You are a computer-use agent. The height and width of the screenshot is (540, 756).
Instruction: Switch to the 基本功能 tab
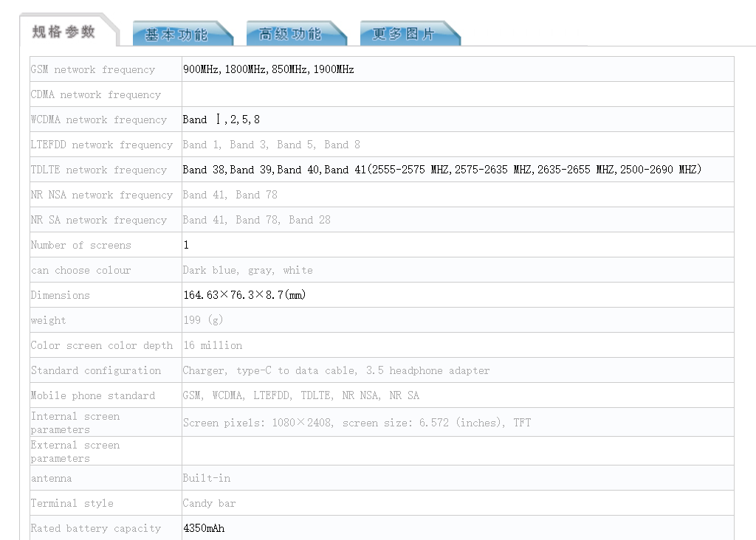(177, 35)
